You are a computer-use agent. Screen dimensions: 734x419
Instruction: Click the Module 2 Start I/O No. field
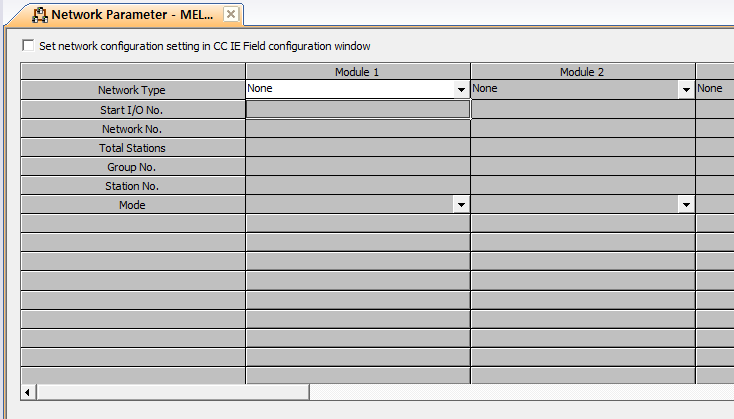[583, 109]
